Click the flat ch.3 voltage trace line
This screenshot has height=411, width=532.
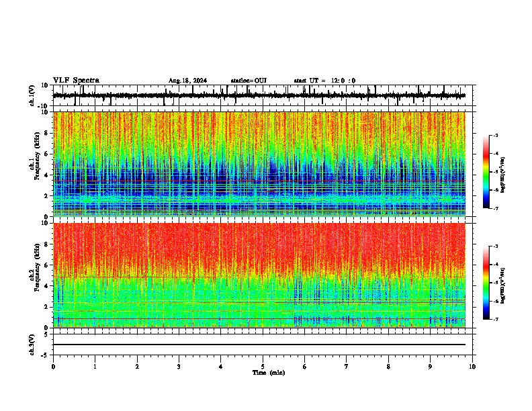(x=259, y=345)
